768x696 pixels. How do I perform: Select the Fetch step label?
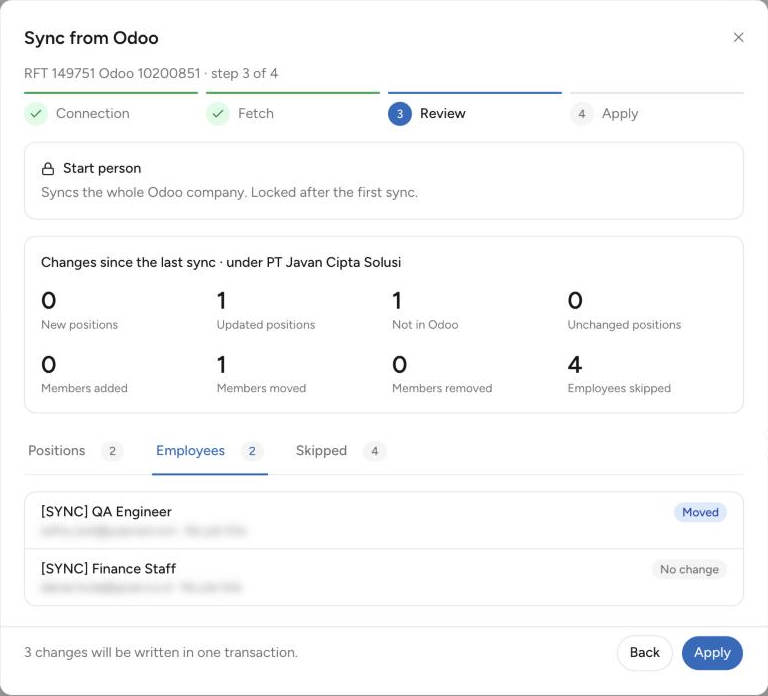[256, 113]
